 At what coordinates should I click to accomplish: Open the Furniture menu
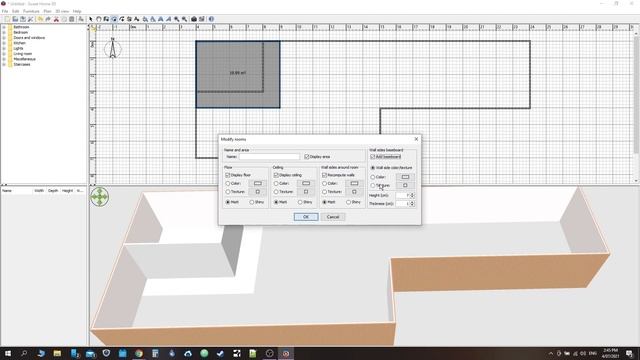31,11
